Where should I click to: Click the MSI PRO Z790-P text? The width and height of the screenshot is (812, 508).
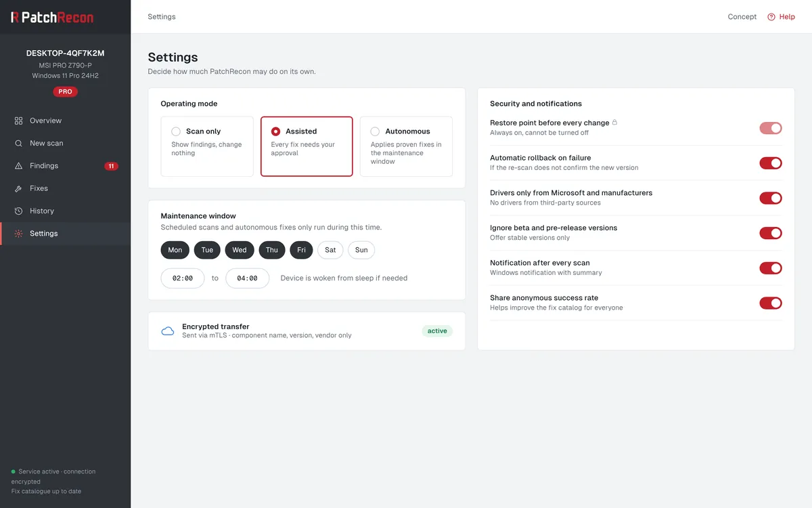pos(66,66)
